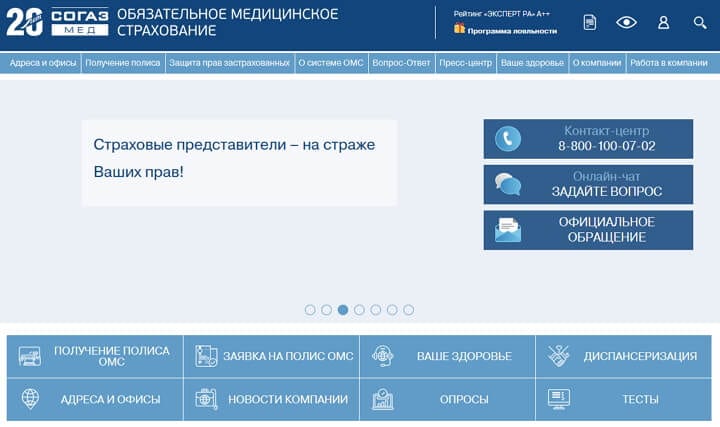Click the globe icon beside Адреса и офисы
Image resolution: width=720 pixels, height=427 pixels.
tap(30, 399)
